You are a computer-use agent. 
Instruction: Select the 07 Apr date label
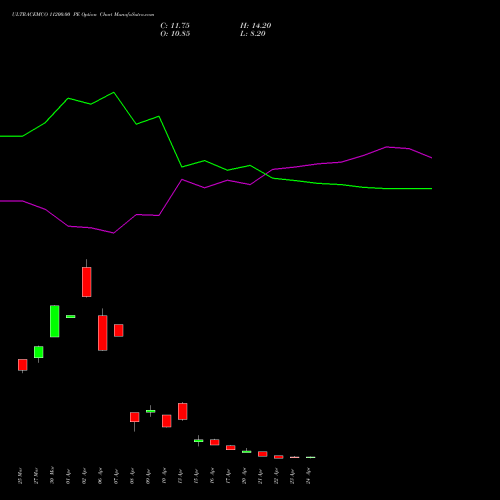pyautogui.click(x=116, y=476)
